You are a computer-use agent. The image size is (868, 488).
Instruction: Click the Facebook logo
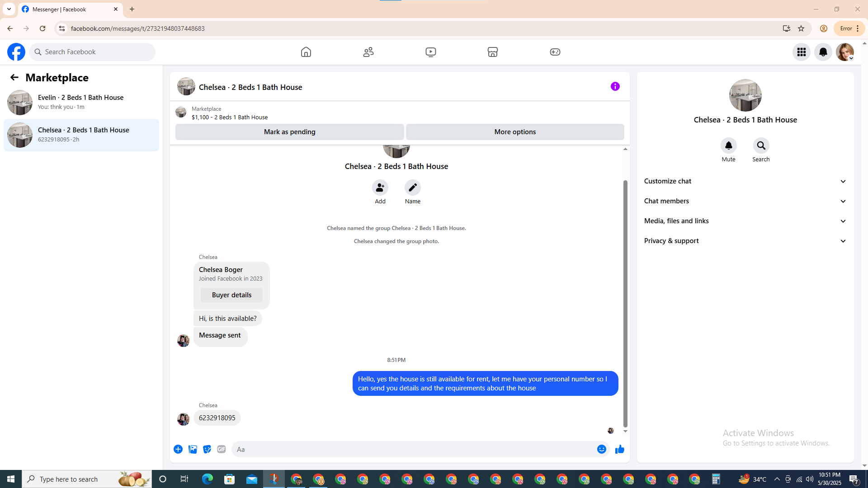[16, 52]
